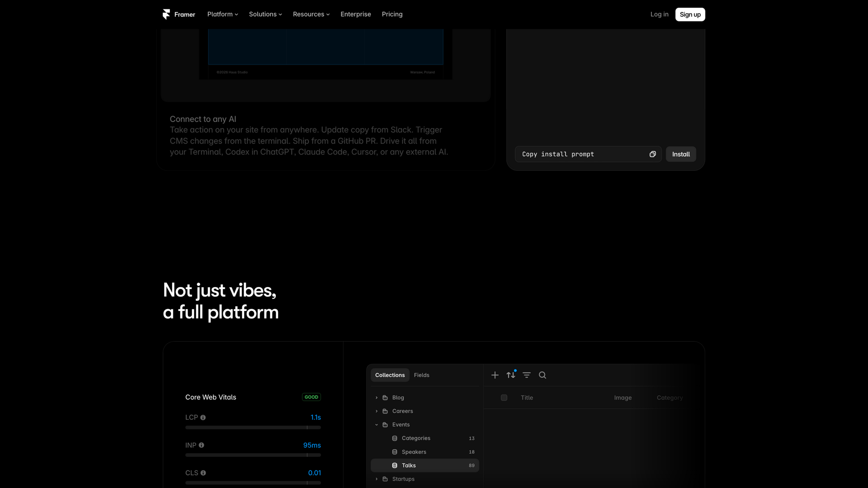Expand the Blog folder chevron

click(377, 398)
